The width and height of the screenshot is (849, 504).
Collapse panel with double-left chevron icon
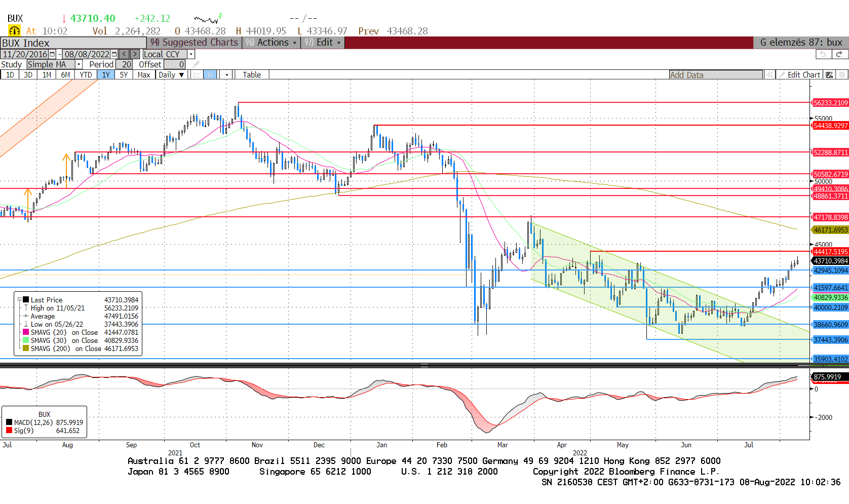[769, 75]
